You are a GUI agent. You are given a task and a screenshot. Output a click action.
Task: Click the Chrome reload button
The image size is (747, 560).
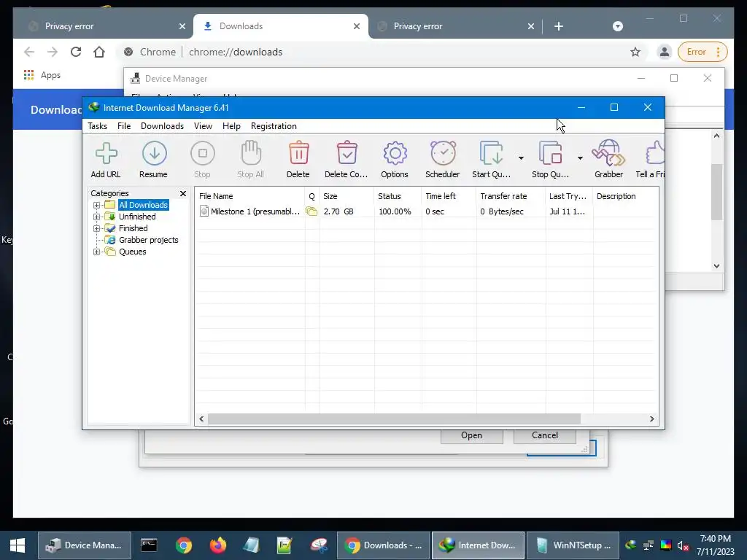(76, 52)
